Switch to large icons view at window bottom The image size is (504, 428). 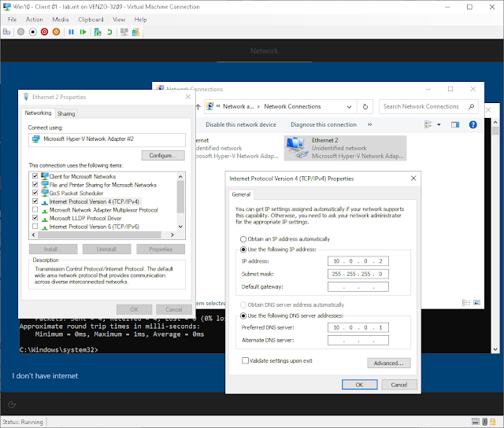[x=477, y=302]
